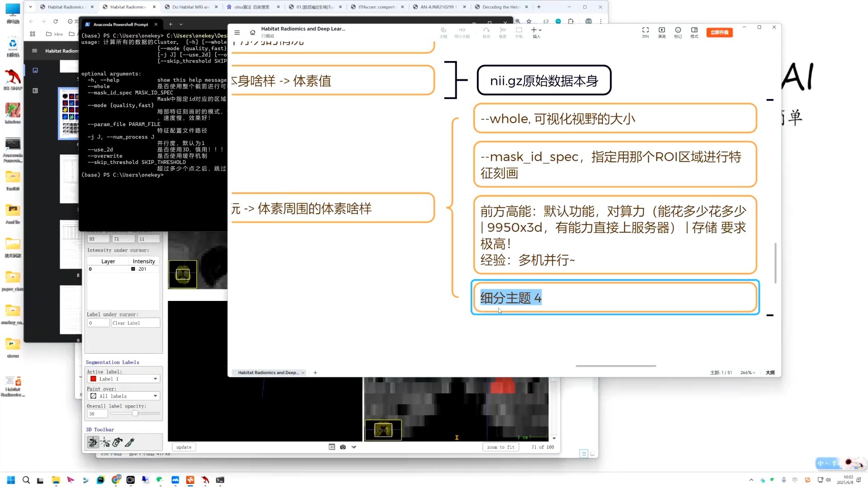Add a subtopic with the 细分主题 icon
Viewport: 868px width, 488px height.
[462, 33]
